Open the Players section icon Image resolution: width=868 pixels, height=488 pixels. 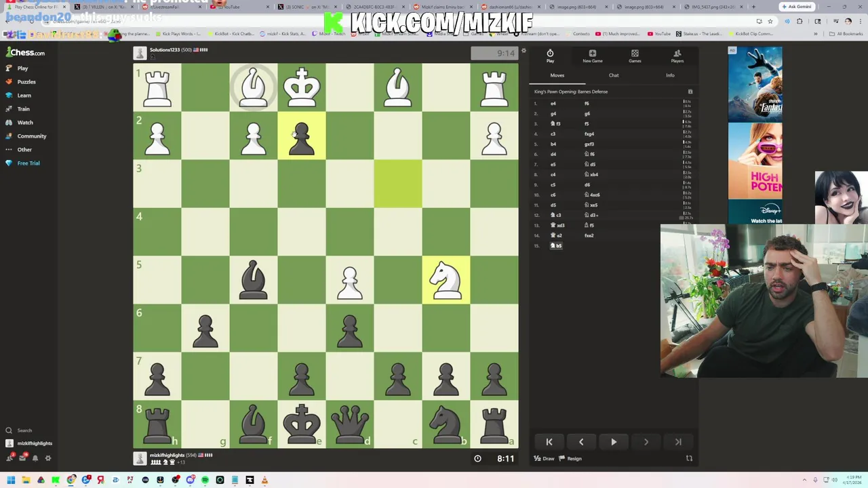point(677,56)
